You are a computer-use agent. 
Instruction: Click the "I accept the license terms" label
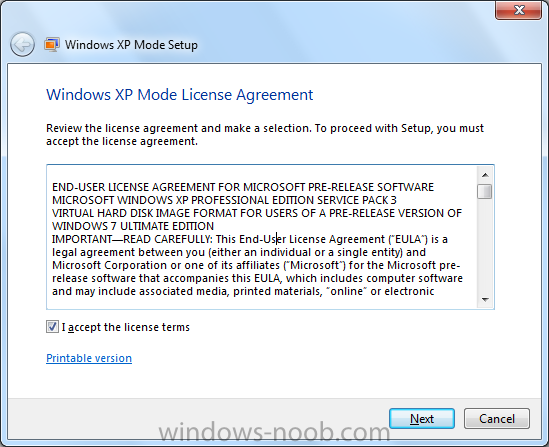pyautogui.click(x=126, y=327)
